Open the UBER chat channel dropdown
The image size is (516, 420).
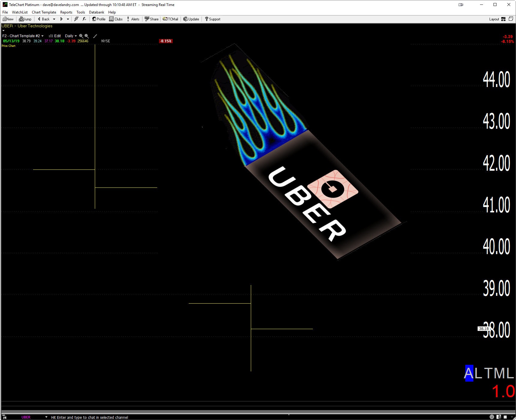tap(46, 417)
